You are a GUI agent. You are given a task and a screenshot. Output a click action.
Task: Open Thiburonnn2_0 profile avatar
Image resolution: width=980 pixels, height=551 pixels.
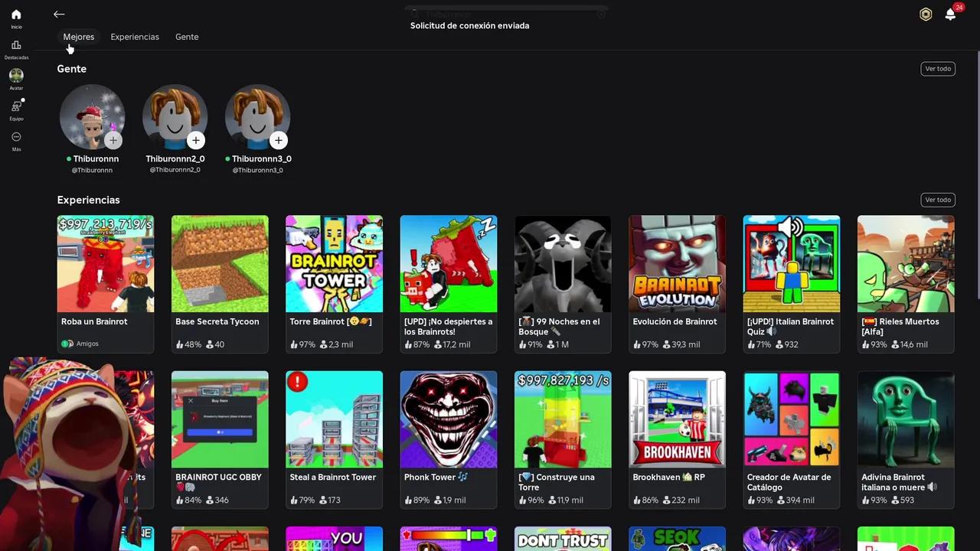click(x=175, y=116)
